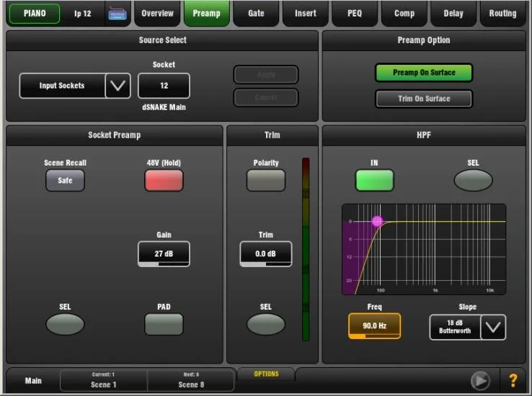
Task: Open the Routing tab
Action: click(502, 14)
